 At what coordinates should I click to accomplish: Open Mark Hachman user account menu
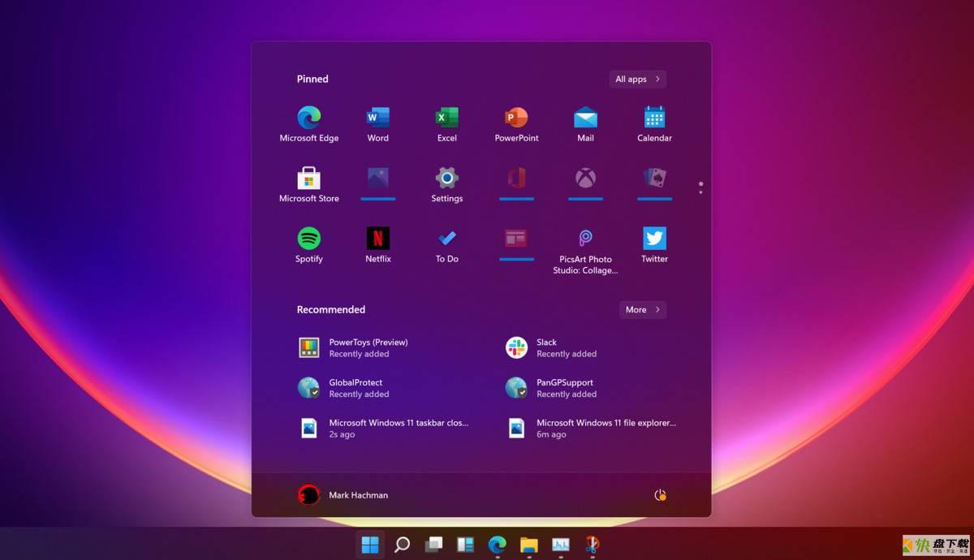(x=343, y=495)
